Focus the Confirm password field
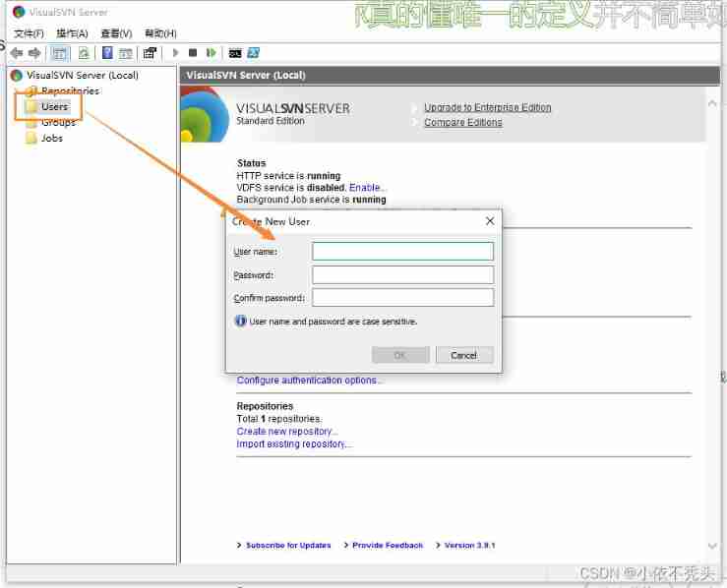 (402, 298)
